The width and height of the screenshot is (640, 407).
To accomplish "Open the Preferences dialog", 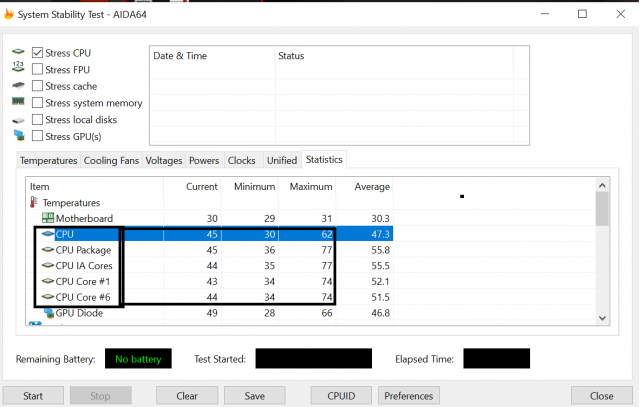I will (x=409, y=396).
